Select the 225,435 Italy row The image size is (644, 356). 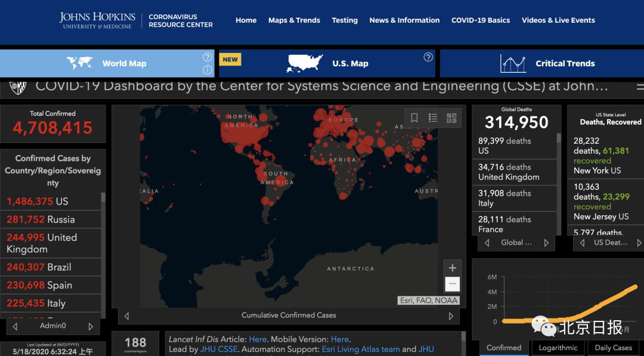[51, 303]
